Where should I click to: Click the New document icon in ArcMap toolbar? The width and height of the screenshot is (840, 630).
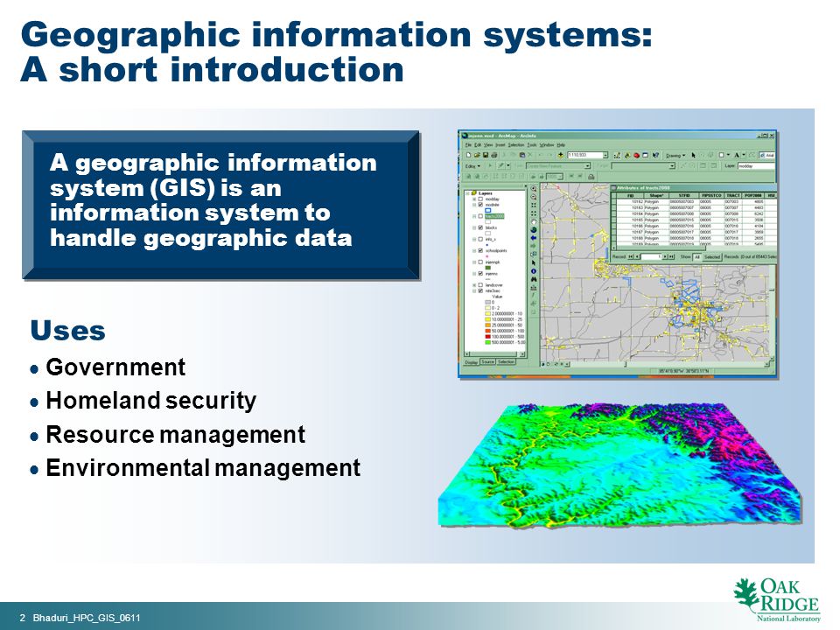click(469, 155)
